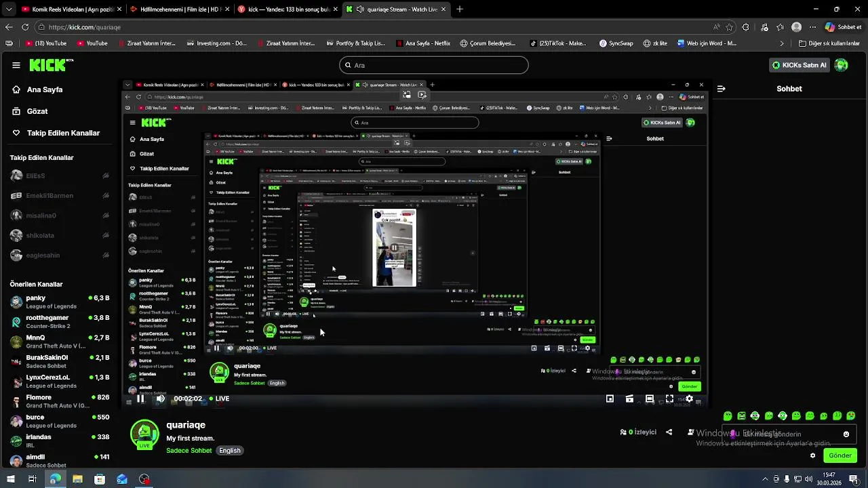This screenshot has height=488, width=868.
Task: Open recommended channel panky
Action: click(60, 302)
